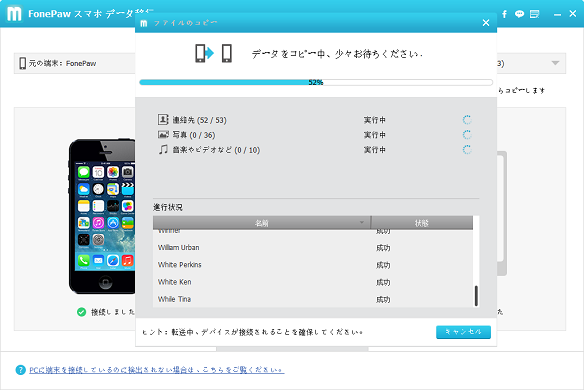Click the 連絡先 (52 / 53) label
584x390 pixels.
199,120
